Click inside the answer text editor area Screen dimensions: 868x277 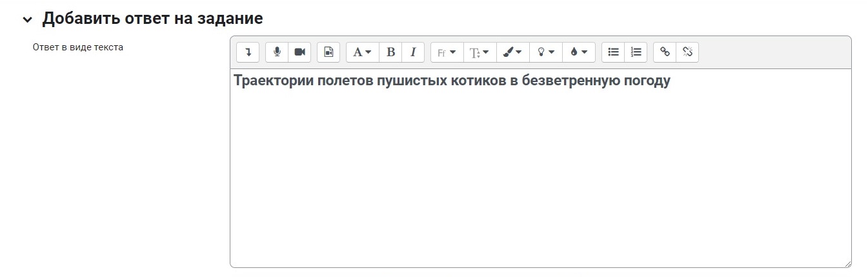[540, 168]
